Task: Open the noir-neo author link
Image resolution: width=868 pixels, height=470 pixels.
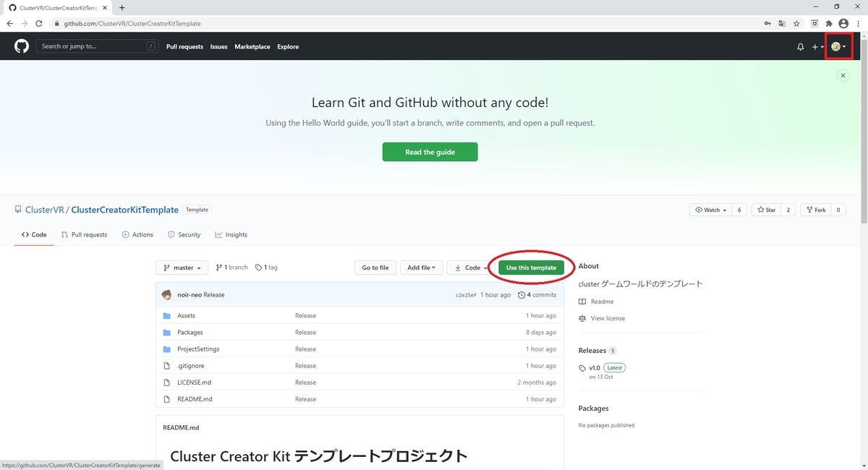Action: point(190,295)
